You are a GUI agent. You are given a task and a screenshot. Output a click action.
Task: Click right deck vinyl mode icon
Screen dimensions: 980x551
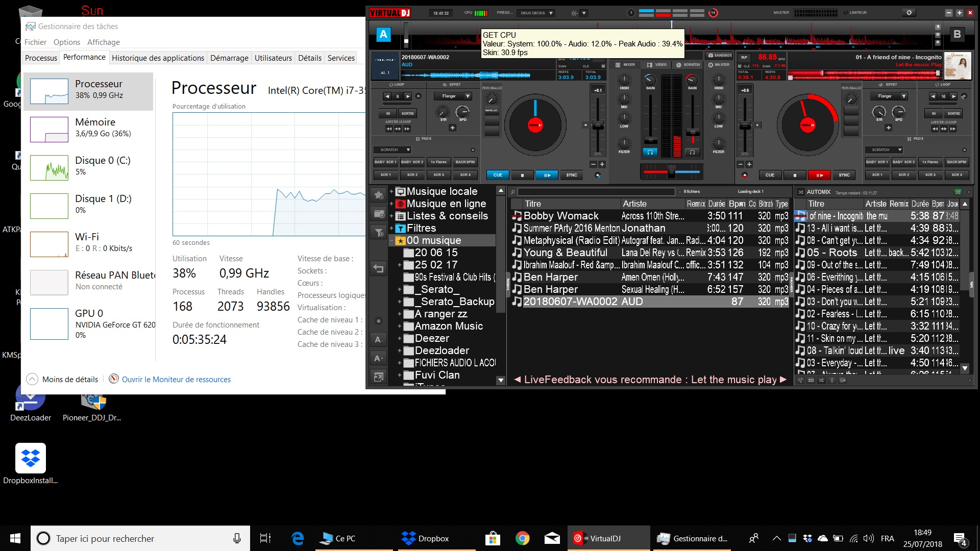(x=745, y=175)
